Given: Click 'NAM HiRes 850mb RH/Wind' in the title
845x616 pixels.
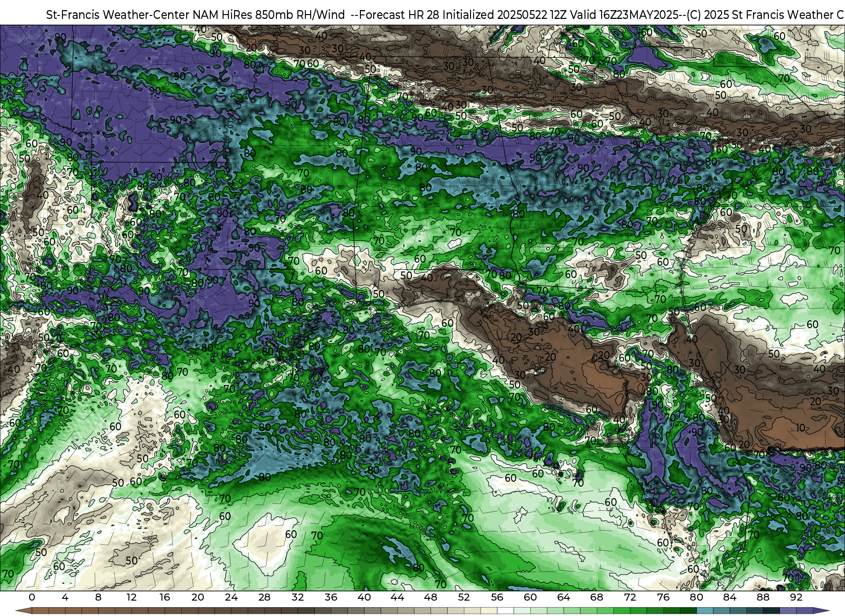Looking at the screenshot, I should click(269, 15).
